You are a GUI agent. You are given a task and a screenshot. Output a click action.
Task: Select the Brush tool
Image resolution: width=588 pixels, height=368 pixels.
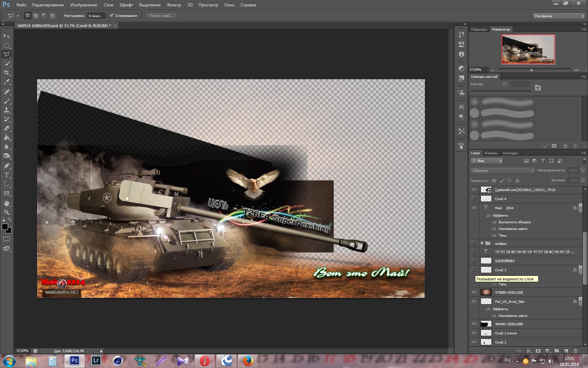coord(7,101)
